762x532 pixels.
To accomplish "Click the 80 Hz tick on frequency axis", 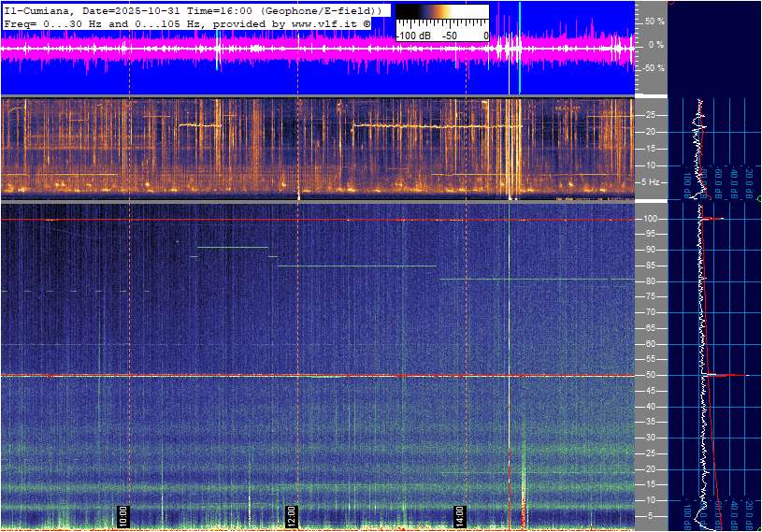I will point(651,281).
